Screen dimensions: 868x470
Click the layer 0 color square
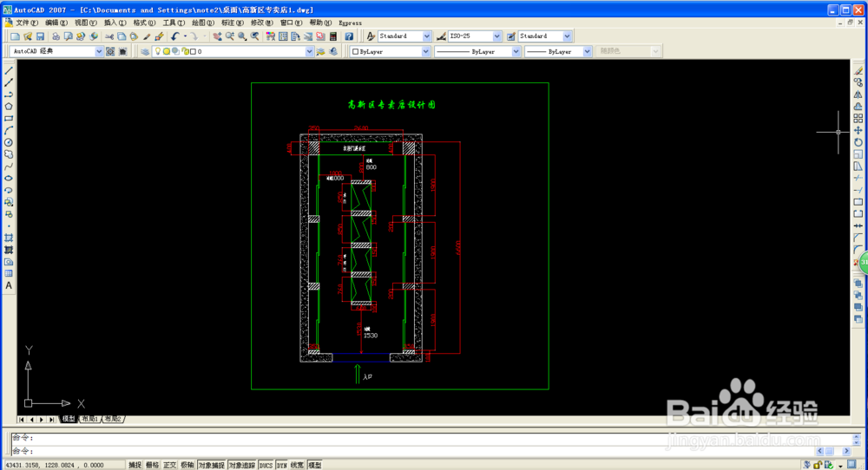point(193,51)
